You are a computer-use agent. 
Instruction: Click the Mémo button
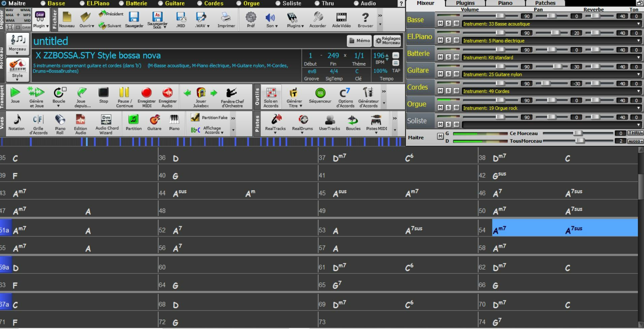[x=359, y=41]
